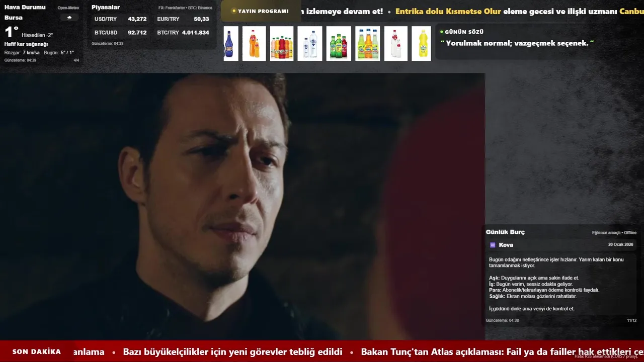The width and height of the screenshot is (644, 362).
Task: Click the horoscope line starting with Aşk
Action: (534, 278)
